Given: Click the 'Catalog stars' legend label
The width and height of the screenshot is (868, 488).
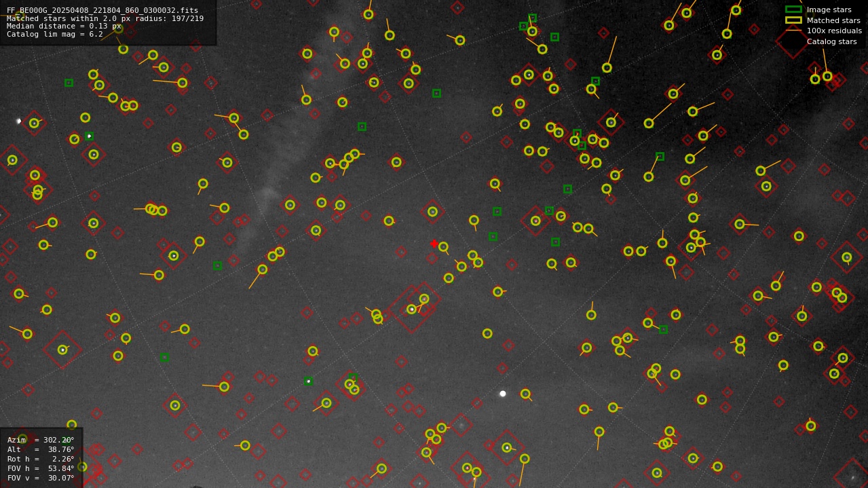Looking at the screenshot, I should (x=831, y=41).
